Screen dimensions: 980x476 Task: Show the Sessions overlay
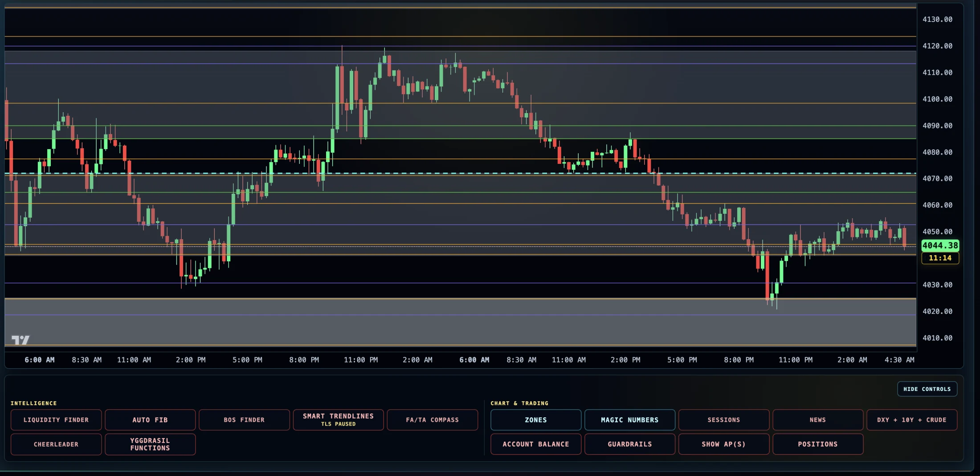(724, 420)
